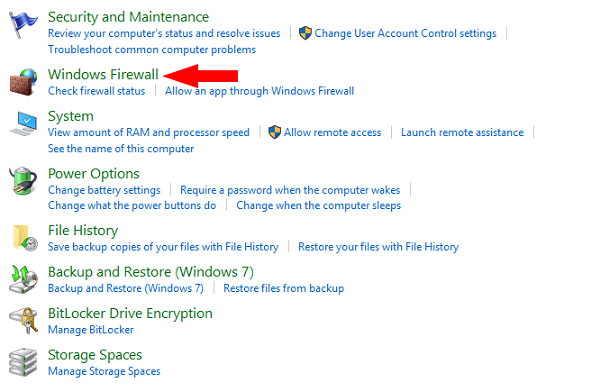Click the Backup and Restore drive icon
Viewport: 589px width, 389px height.
coord(23,280)
